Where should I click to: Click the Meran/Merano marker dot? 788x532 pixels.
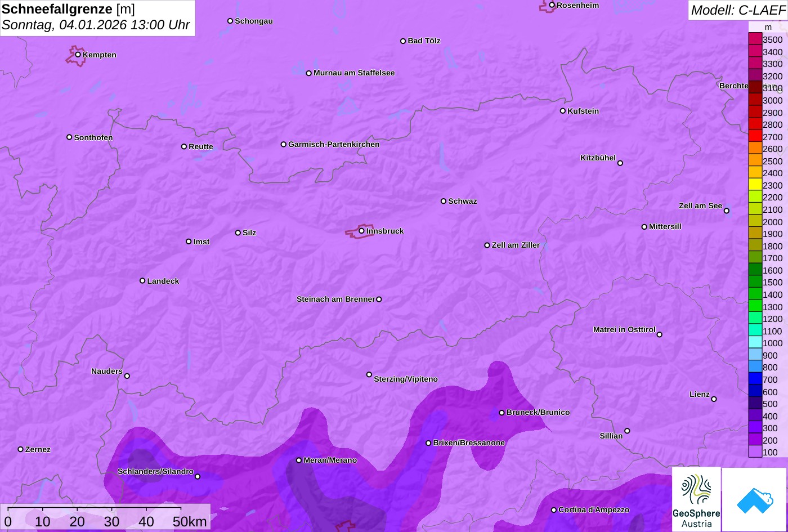(x=299, y=461)
